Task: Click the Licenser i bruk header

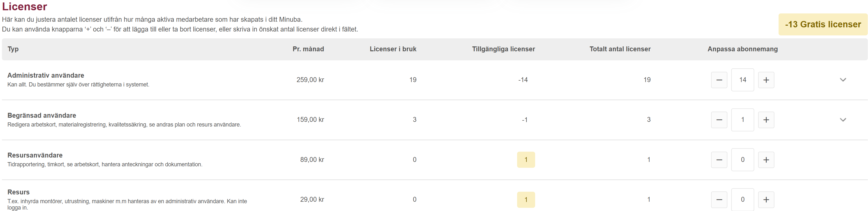Action: pyautogui.click(x=393, y=49)
